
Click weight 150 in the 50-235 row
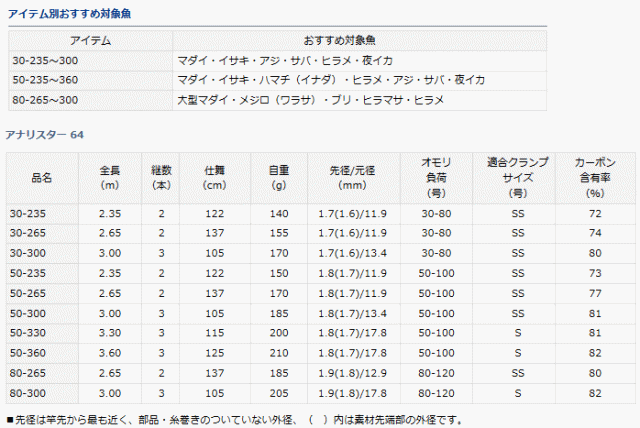279,273
